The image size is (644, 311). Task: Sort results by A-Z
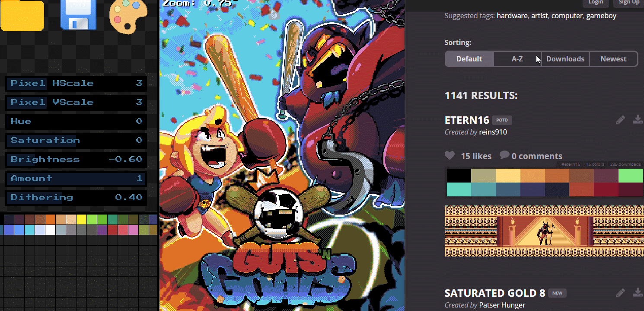[x=517, y=59]
